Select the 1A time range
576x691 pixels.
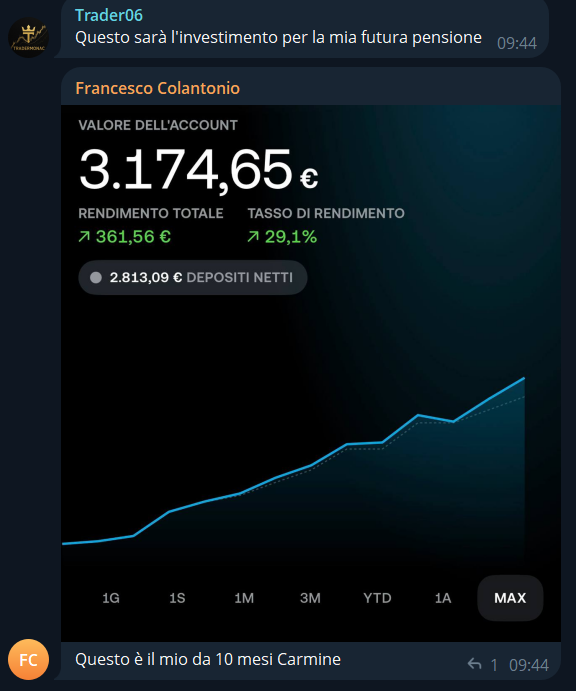pyautogui.click(x=443, y=598)
